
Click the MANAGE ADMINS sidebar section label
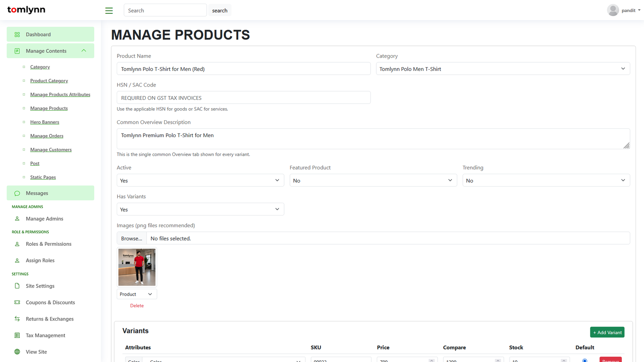(x=27, y=207)
